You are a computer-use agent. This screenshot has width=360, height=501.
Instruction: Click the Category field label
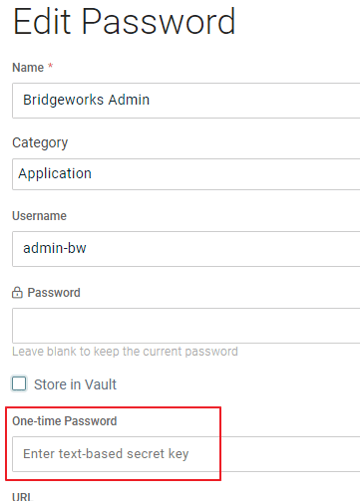(40, 143)
